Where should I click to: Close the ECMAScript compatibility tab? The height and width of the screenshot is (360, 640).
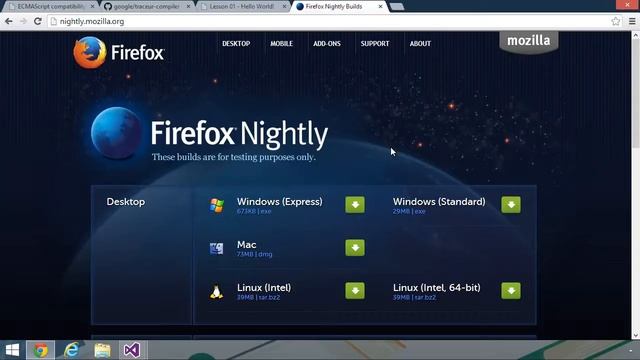(92, 7)
